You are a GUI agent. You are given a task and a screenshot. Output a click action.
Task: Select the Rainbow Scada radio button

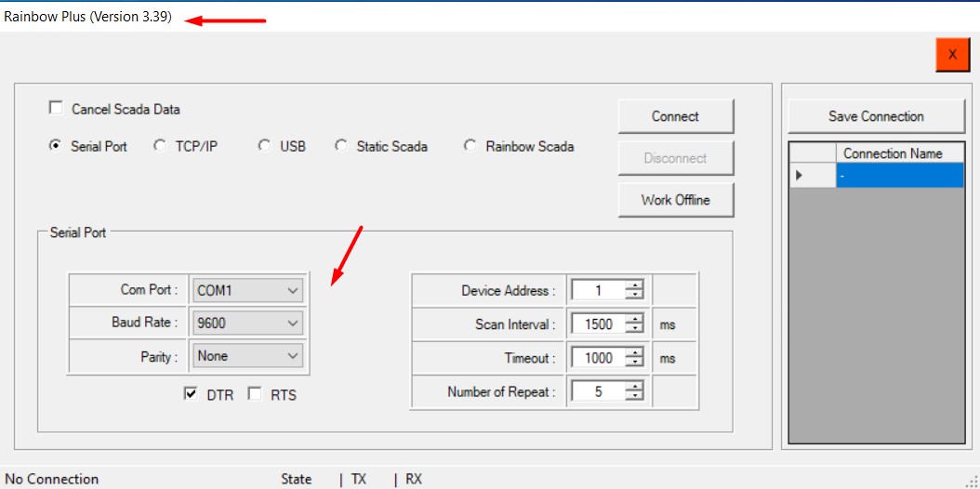(x=470, y=146)
